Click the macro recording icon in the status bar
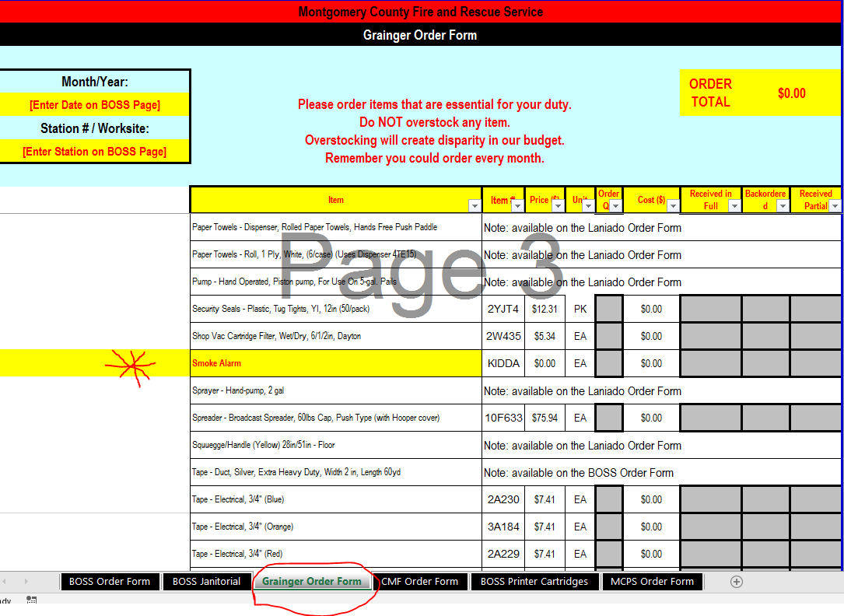The image size is (844, 616). 32,600
